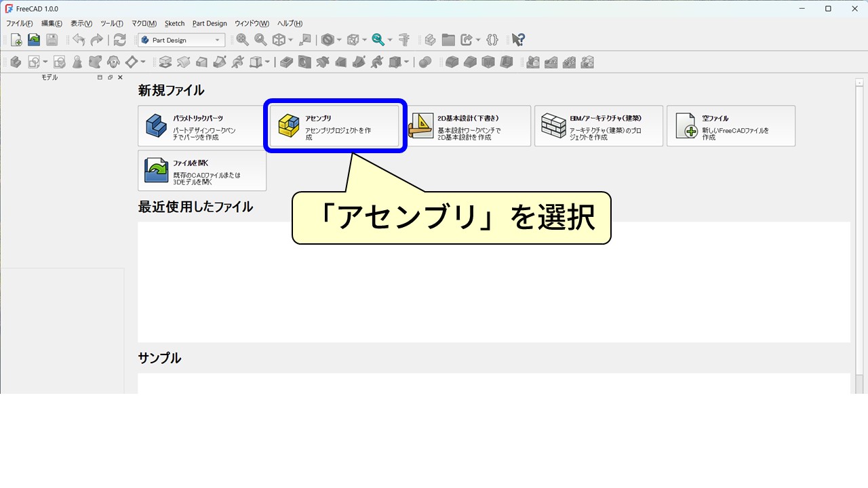868x488 pixels.
Task: Select the BIM/アーキテクチャ(建築) card
Action: click(599, 126)
